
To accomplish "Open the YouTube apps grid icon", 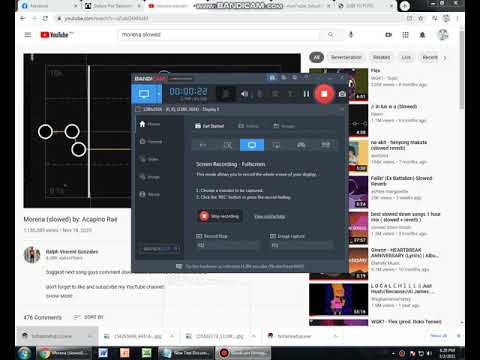I will tap(405, 35).
